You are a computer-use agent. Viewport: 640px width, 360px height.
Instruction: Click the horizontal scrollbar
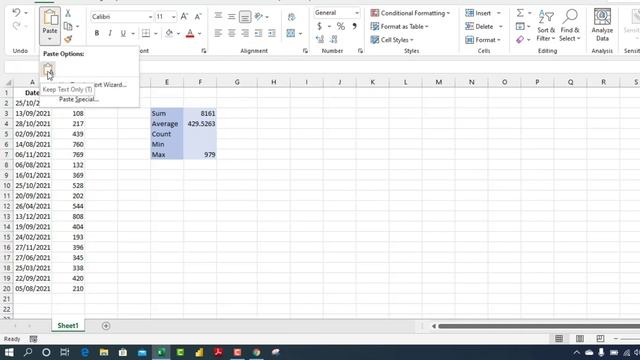(x=539, y=326)
